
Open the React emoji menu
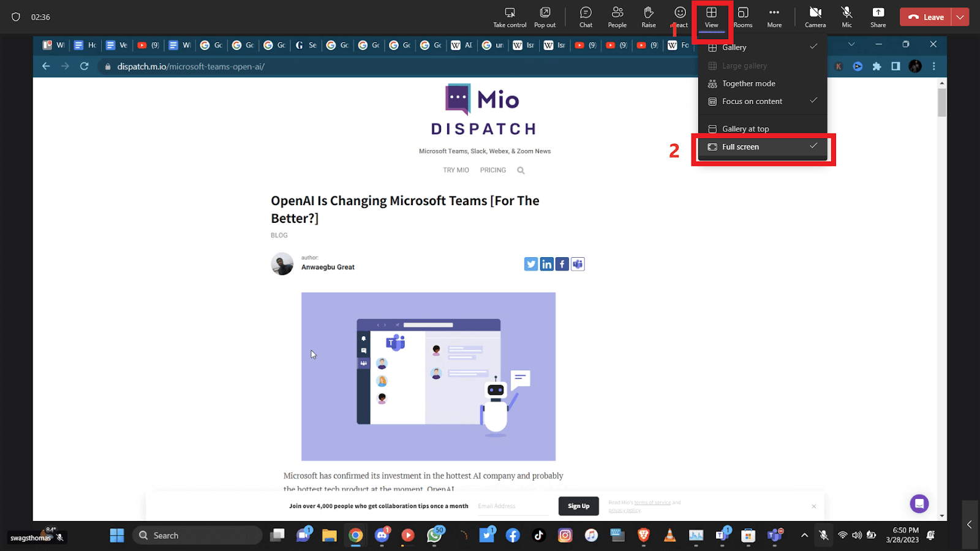click(680, 17)
